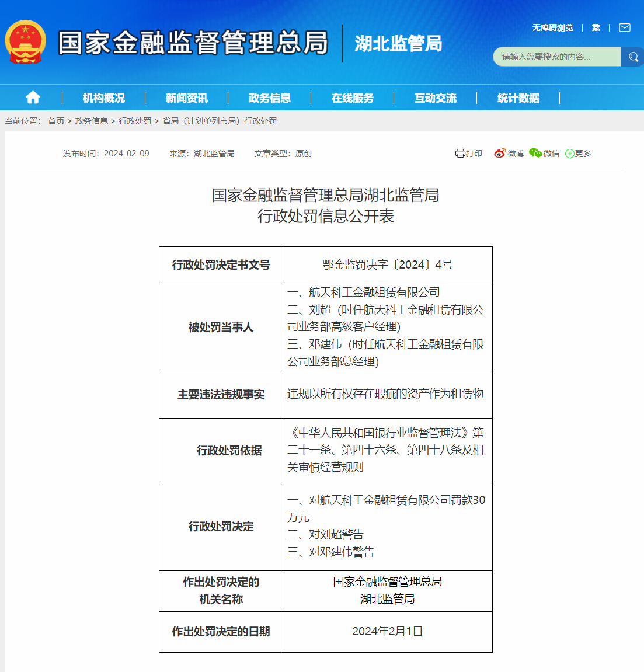The width and height of the screenshot is (644, 672).
Task: Open 省局（计划单列市局）行政处罚 breadcrumb
Action: [220, 121]
